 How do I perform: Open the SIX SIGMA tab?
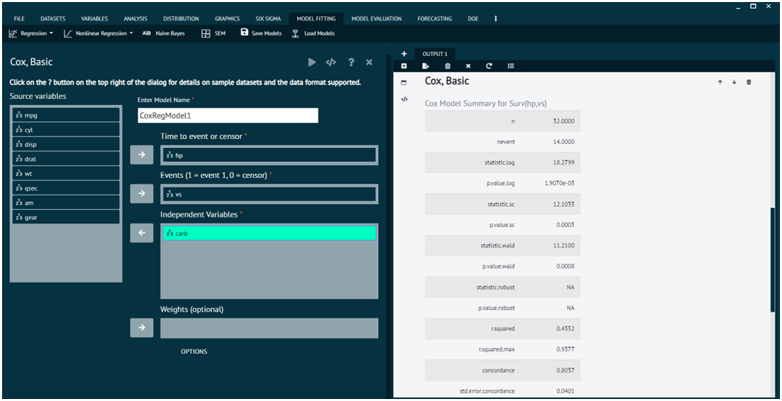[268, 18]
